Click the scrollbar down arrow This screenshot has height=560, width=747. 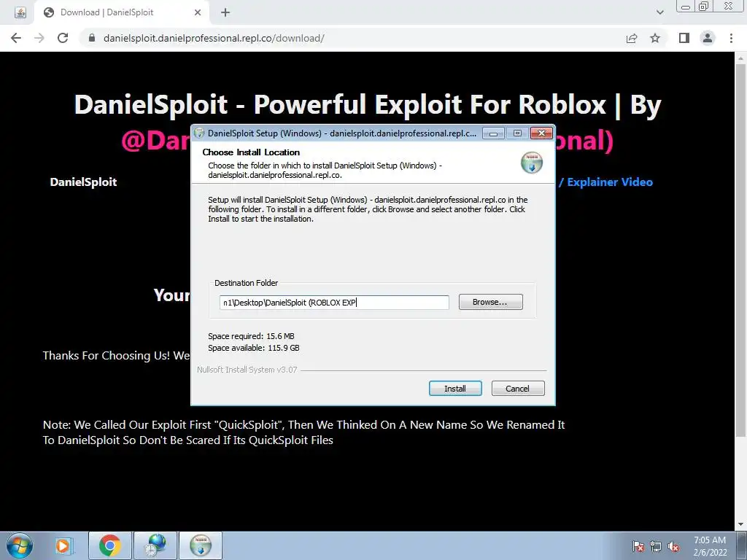(x=740, y=525)
